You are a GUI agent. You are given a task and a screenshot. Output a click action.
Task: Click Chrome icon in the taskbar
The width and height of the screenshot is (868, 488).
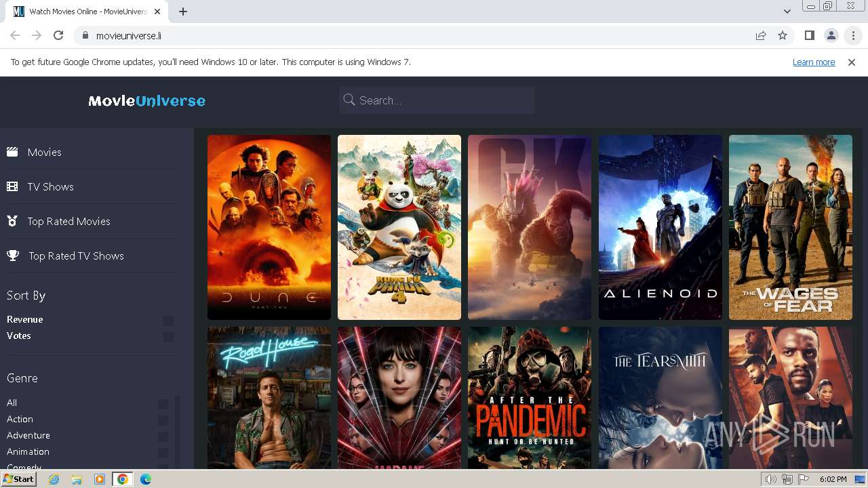[123, 479]
